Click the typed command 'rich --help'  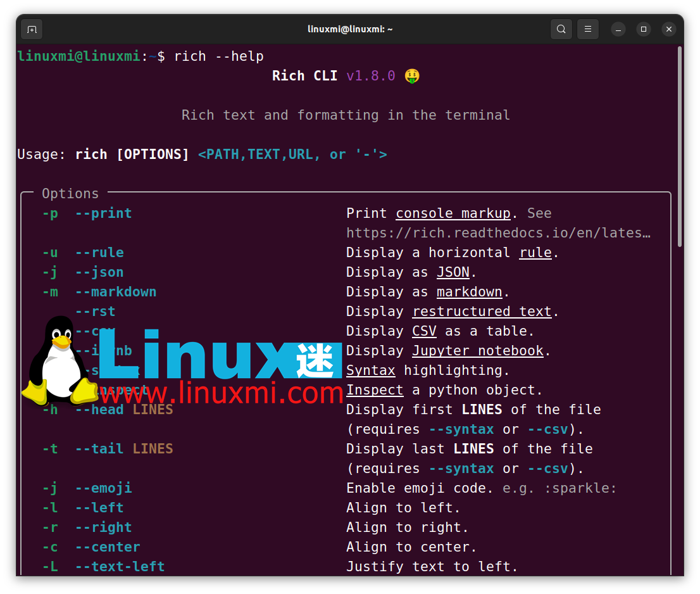coord(219,56)
